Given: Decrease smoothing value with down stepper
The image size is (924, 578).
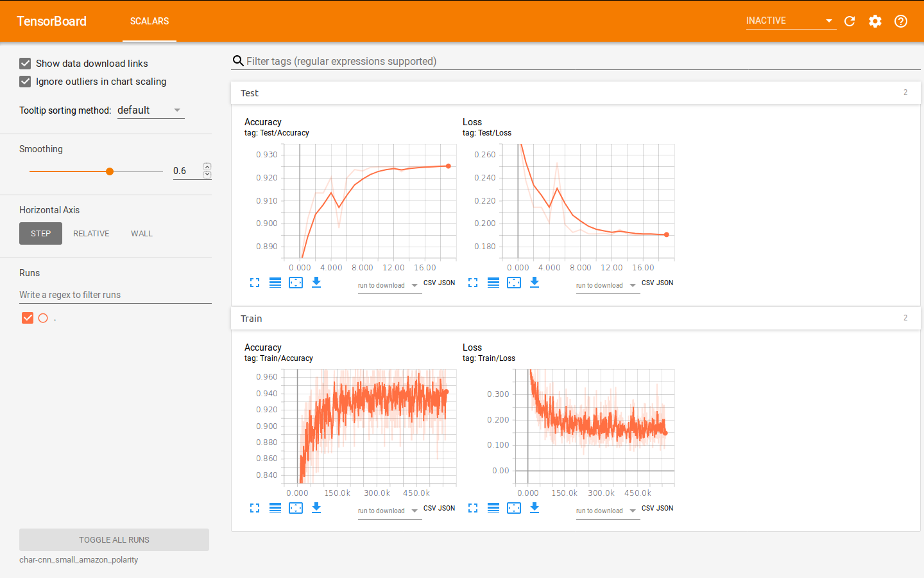Looking at the screenshot, I should pos(207,174).
